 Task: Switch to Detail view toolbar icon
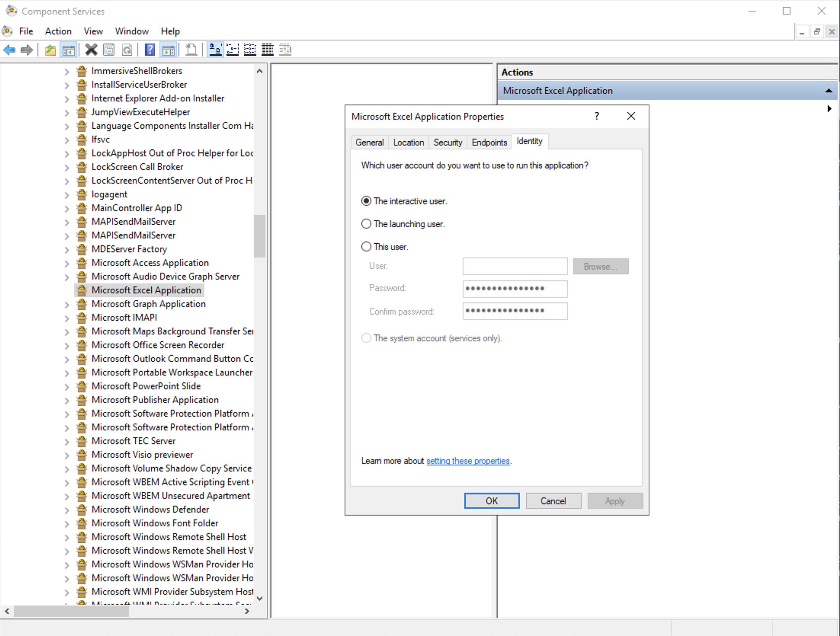(x=267, y=50)
